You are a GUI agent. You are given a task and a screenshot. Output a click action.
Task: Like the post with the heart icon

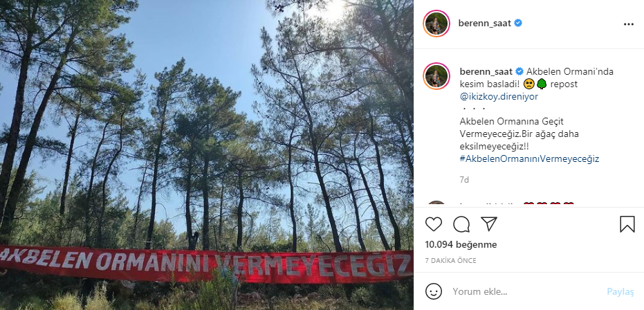433,224
